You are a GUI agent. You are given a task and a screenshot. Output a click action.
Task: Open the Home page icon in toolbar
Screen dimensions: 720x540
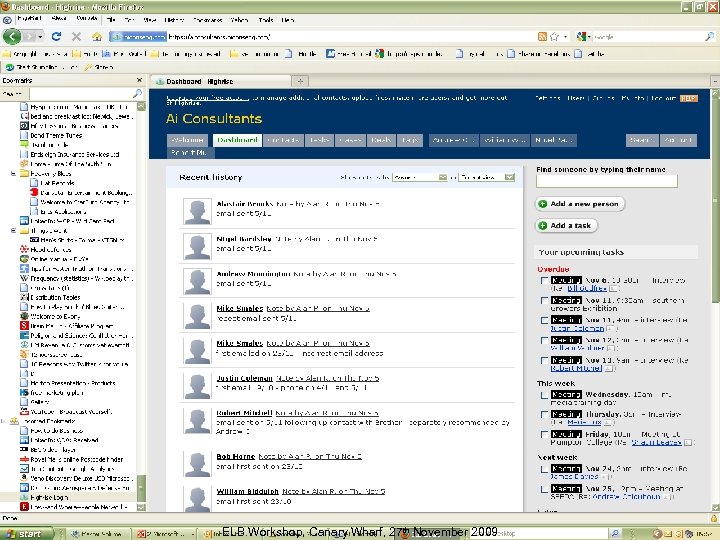tap(96, 36)
